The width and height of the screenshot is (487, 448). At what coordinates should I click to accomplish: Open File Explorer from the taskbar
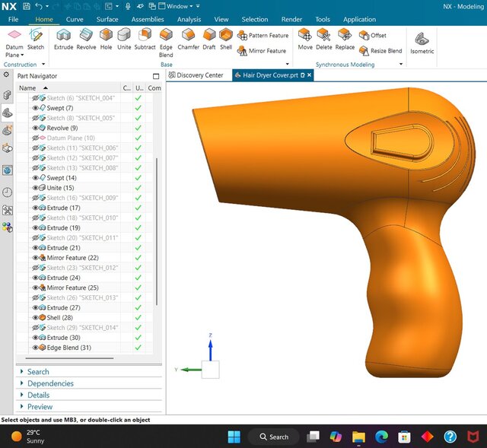(358, 437)
